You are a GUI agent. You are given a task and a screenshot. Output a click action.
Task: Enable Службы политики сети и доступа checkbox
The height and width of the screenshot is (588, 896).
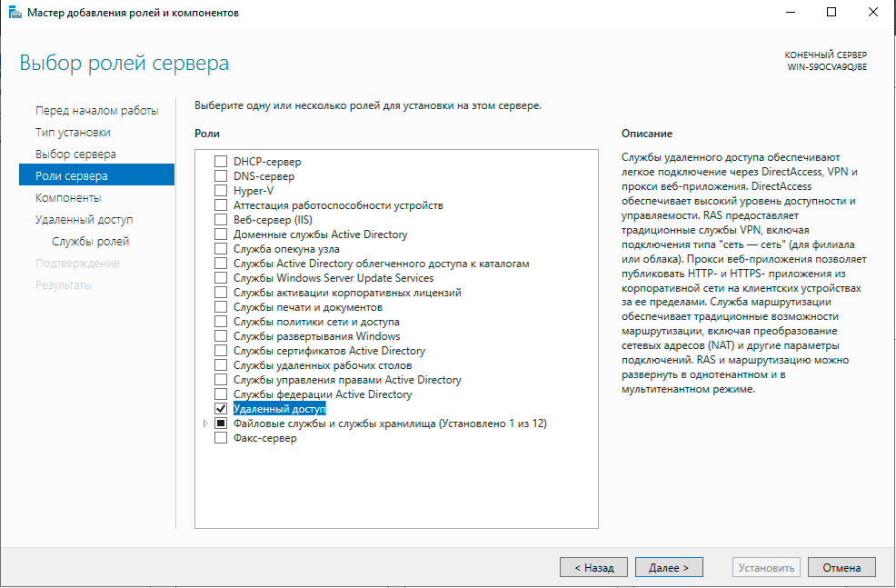(x=221, y=322)
